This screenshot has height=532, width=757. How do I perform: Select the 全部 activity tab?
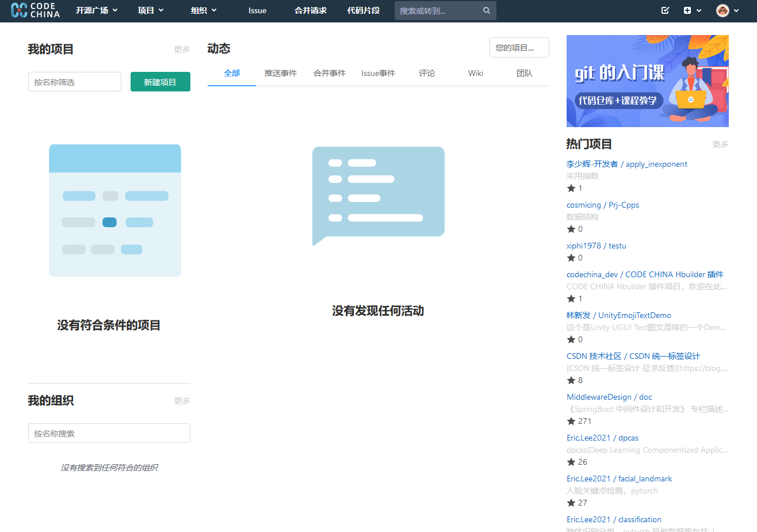tap(232, 74)
